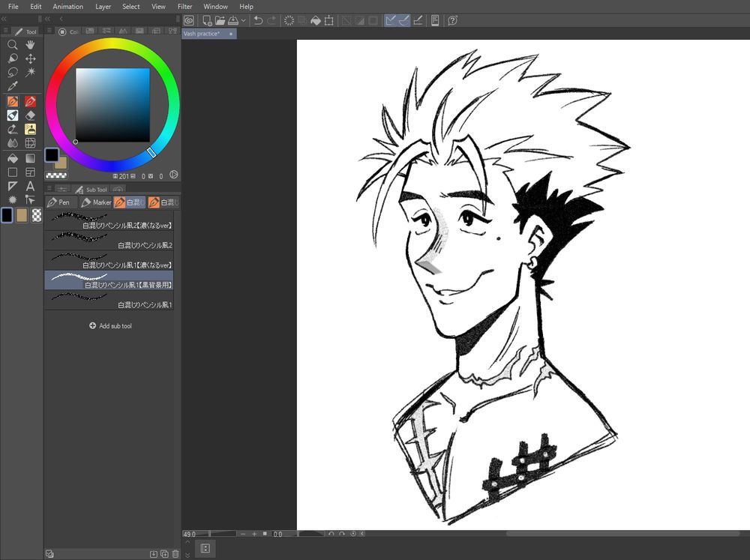Select the Operation object tool
This screenshot has height=560, width=750.
(x=13, y=58)
